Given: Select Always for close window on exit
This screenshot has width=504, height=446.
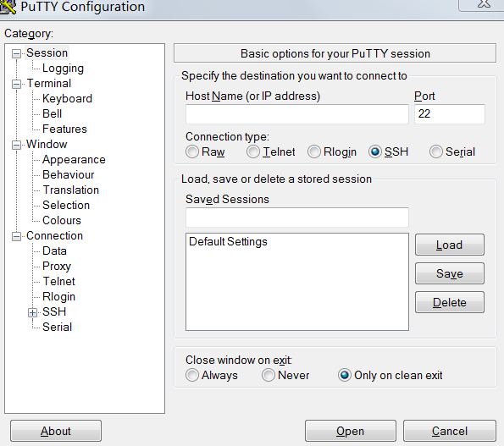Looking at the screenshot, I should pyautogui.click(x=192, y=375).
